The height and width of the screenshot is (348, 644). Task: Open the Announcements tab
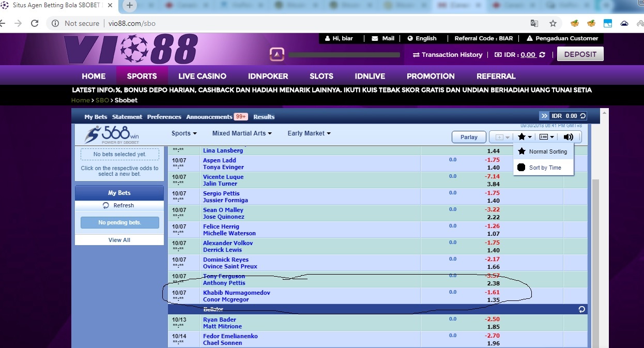pos(209,117)
